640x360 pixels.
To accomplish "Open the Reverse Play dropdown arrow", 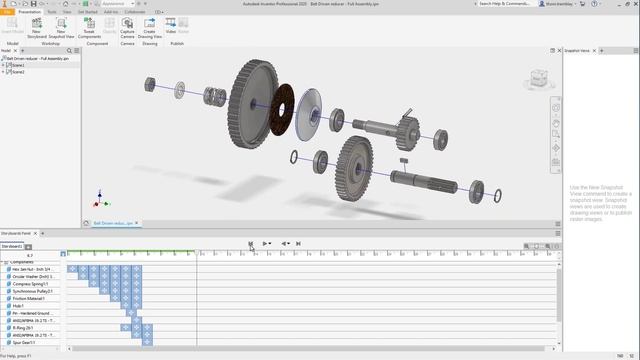I will (289, 244).
